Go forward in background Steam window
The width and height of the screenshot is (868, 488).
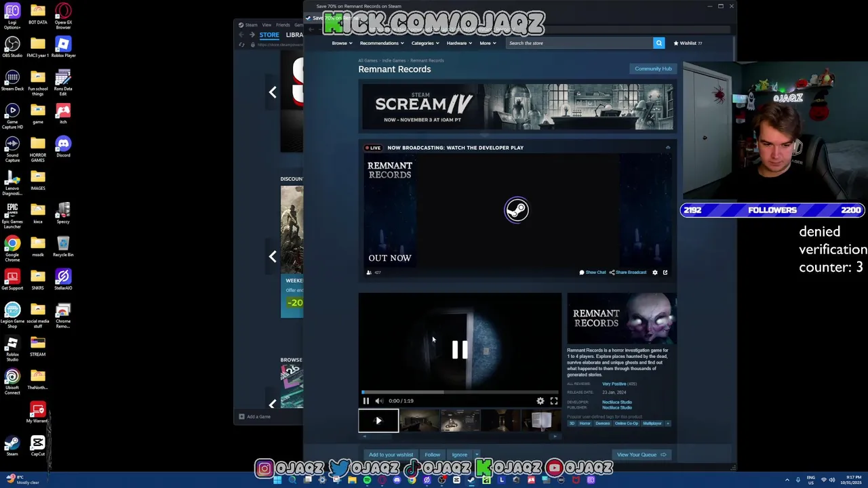click(252, 35)
